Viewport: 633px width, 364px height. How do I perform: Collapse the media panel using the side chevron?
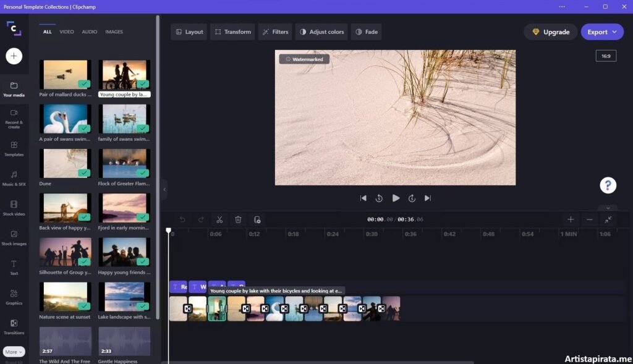click(164, 190)
